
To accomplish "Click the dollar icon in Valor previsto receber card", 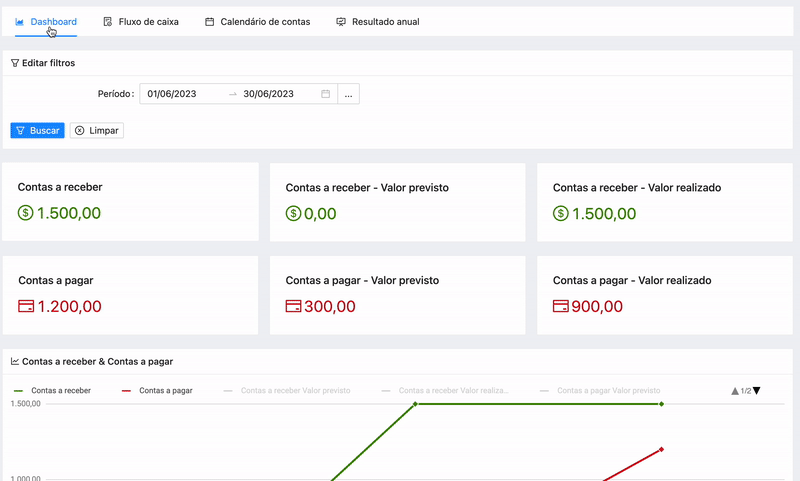I will [293, 213].
